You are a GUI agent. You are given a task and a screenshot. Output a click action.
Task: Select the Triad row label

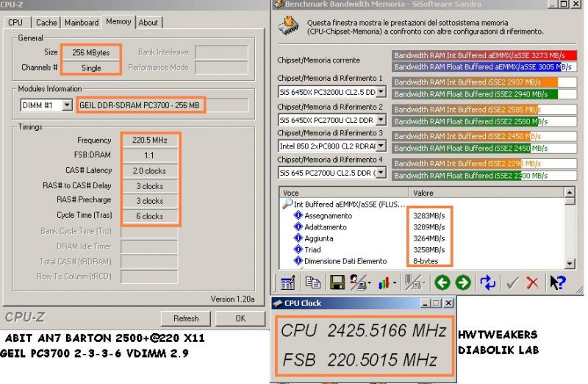coord(312,249)
